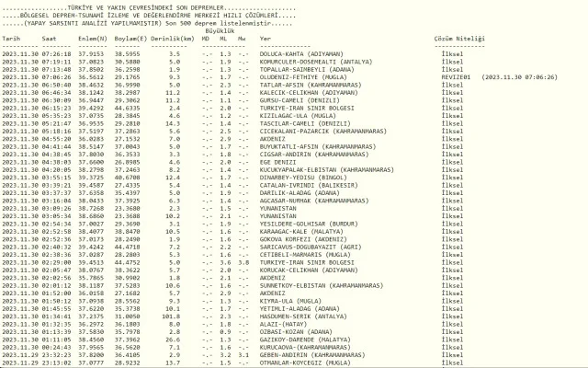
Task: Click the Mw value 3.1
Action: [243, 355]
